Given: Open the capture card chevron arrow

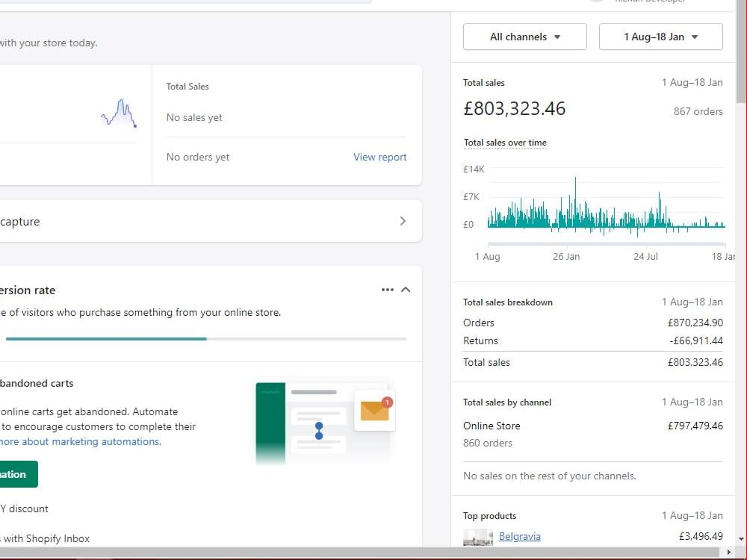Looking at the screenshot, I should pos(403,221).
